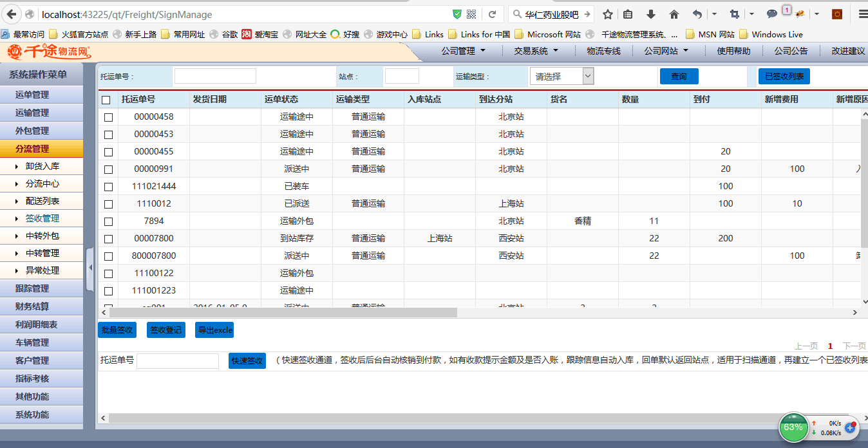Click the reload page icon
This screenshot has height=448, width=868.
click(492, 14)
